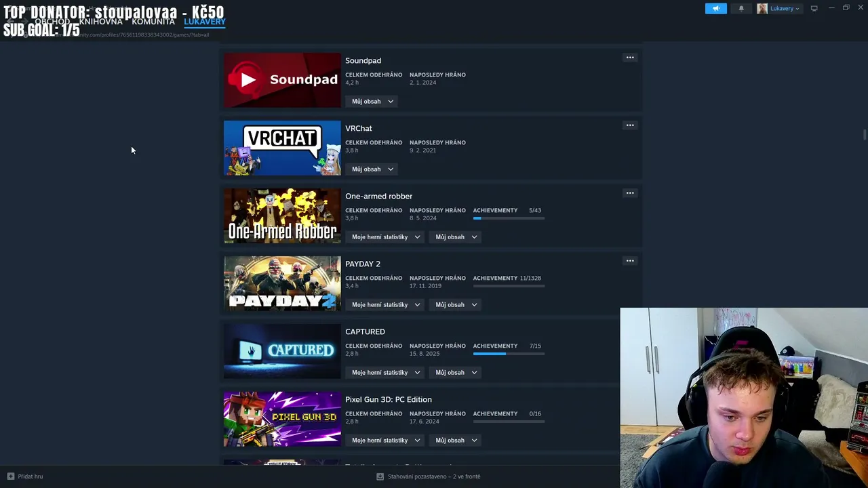This screenshot has height=488, width=868.
Task: Click the download icon in the status bar
Action: click(380, 476)
